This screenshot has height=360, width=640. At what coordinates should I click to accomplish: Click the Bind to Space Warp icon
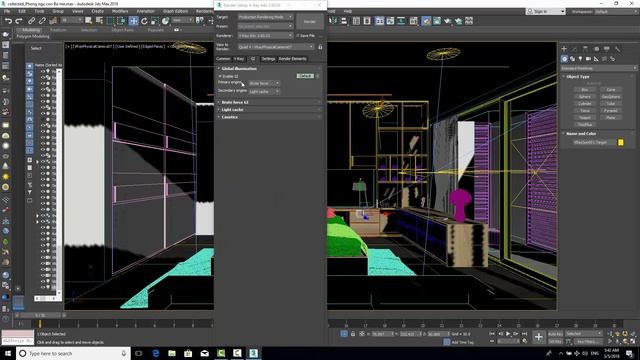click(x=53, y=20)
